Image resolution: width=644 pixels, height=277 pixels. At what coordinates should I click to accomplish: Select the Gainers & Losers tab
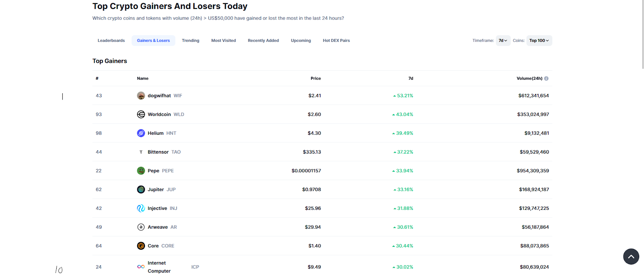(x=153, y=41)
